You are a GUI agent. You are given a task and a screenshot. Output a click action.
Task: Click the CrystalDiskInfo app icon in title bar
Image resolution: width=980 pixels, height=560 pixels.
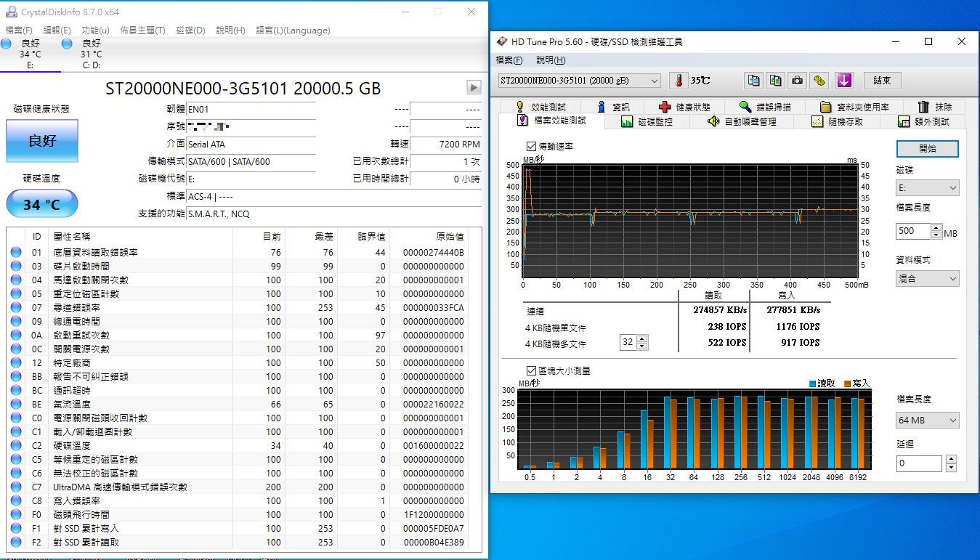click(x=11, y=12)
